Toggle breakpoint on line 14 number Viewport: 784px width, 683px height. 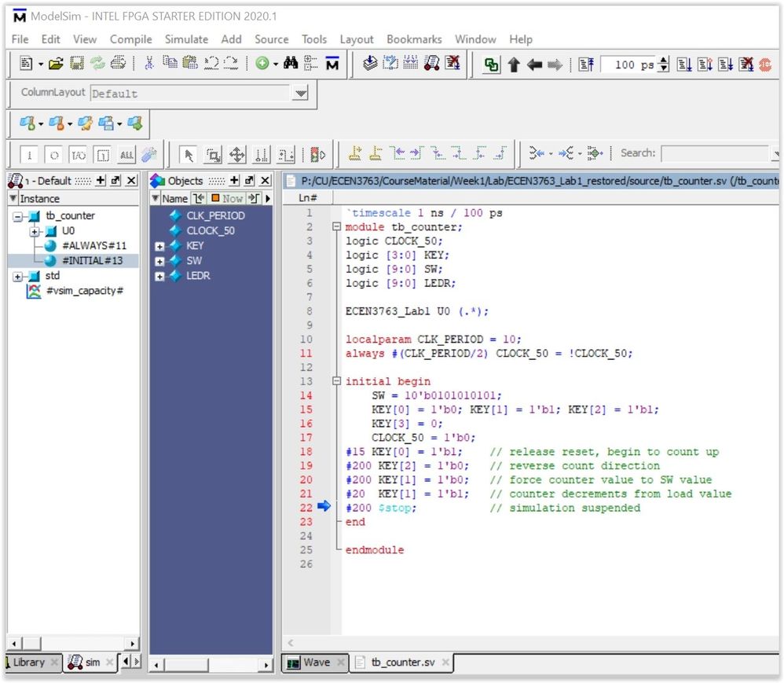tap(306, 395)
